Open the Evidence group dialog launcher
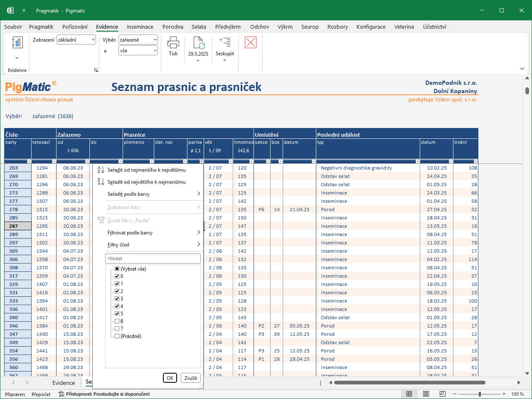This screenshot has height=399, width=532. tap(96, 70)
